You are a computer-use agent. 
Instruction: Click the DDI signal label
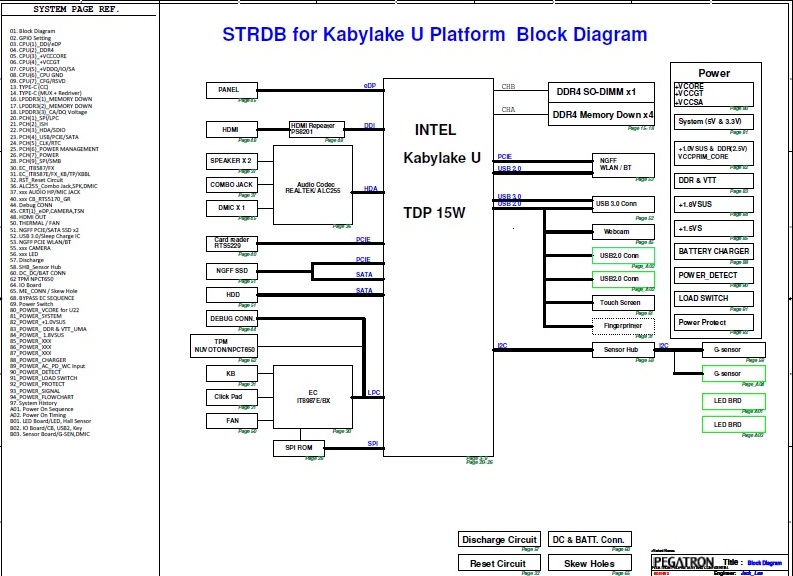(370, 125)
